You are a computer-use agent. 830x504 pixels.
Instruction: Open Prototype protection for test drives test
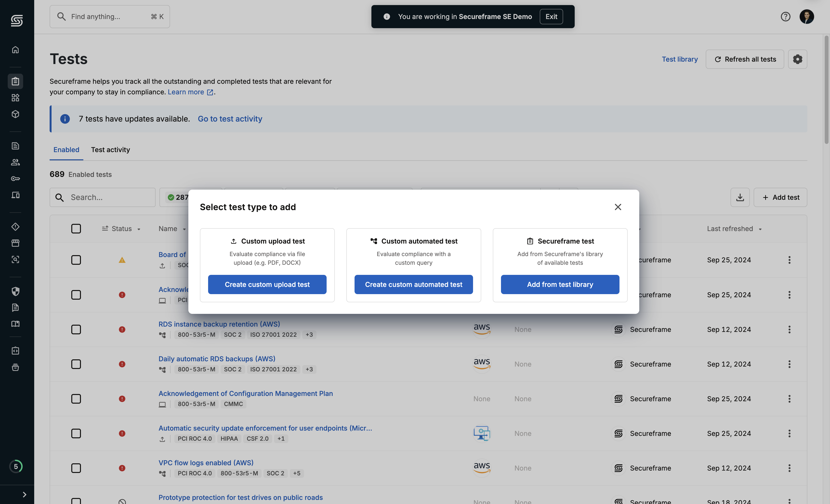241,498
